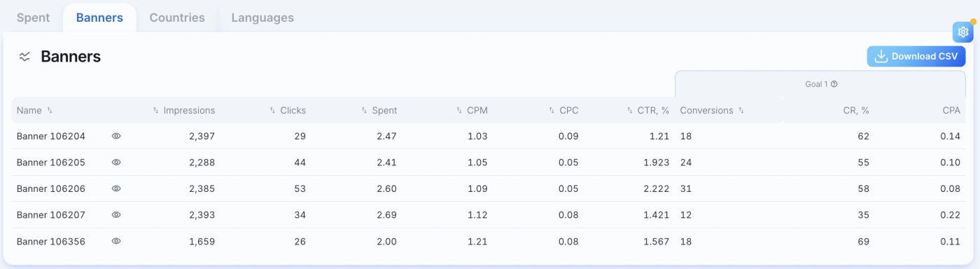Click conversions value 31
Image resolution: width=980 pixels, height=269 pixels.
tap(686, 188)
